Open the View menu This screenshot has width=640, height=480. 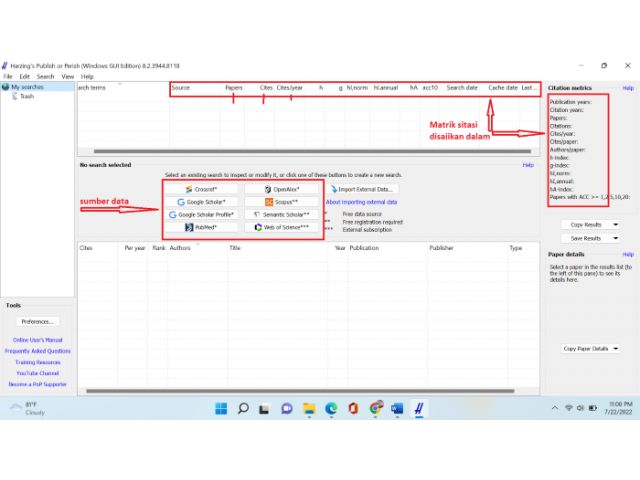pos(68,76)
